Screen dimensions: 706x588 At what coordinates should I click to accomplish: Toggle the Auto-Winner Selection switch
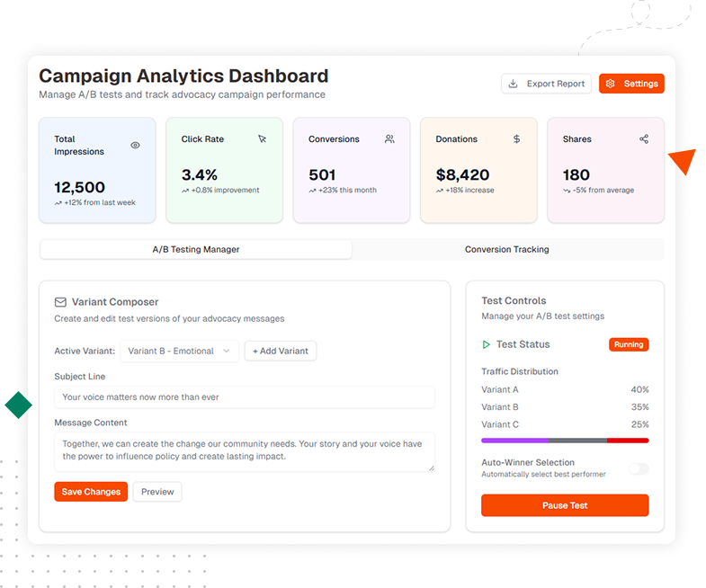(639, 468)
